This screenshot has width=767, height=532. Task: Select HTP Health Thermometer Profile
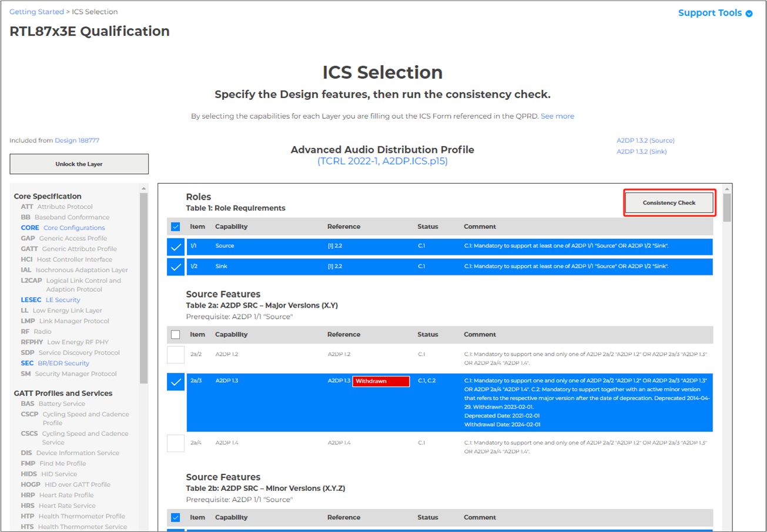tap(73, 517)
